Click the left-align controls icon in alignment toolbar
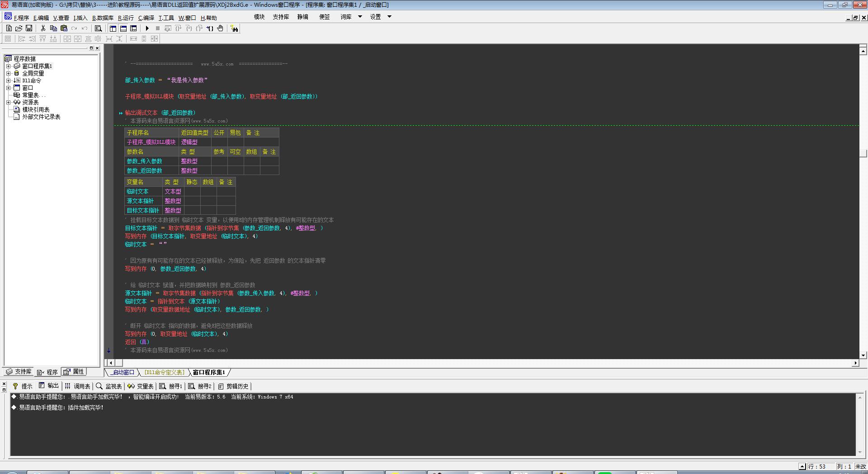868x474 pixels. (x=21, y=39)
